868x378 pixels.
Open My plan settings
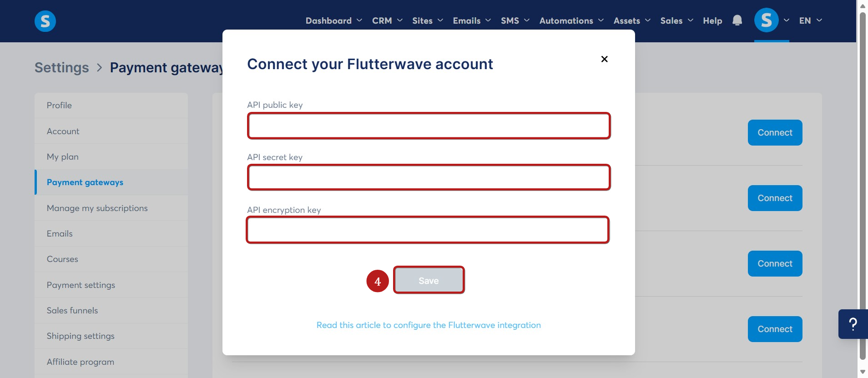(x=111, y=156)
